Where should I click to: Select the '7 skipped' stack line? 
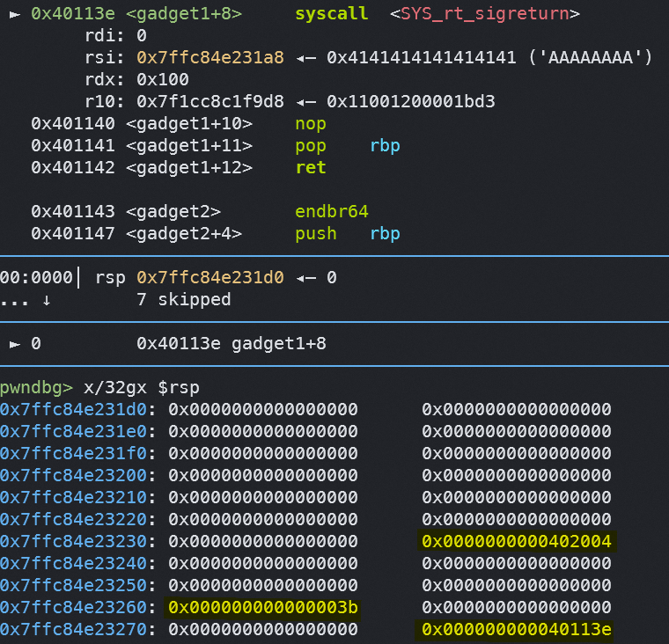pos(183,299)
